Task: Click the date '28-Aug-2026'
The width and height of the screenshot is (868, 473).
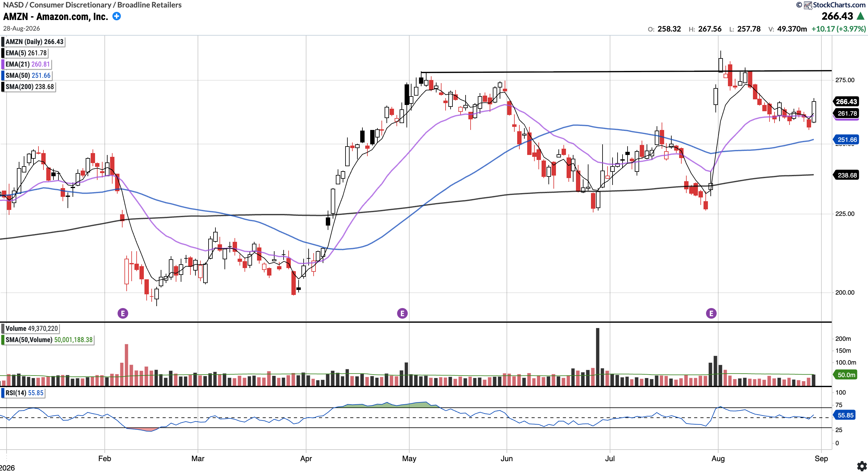Action: click(22, 28)
